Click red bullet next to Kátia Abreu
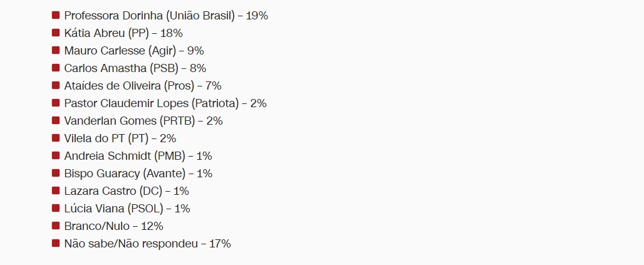This screenshot has width=644, height=265. pyautogui.click(x=56, y=33)
